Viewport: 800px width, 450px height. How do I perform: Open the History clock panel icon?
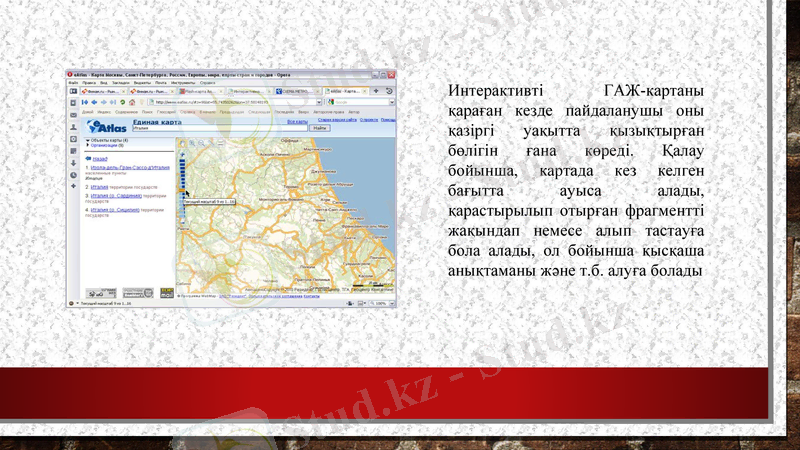(x=73, y=175)
